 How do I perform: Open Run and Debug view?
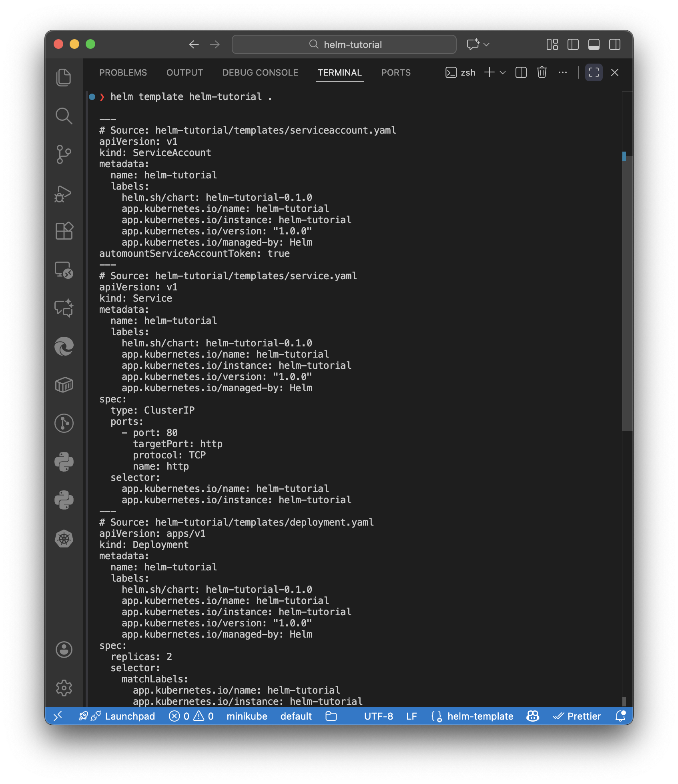tap(64, 194)
